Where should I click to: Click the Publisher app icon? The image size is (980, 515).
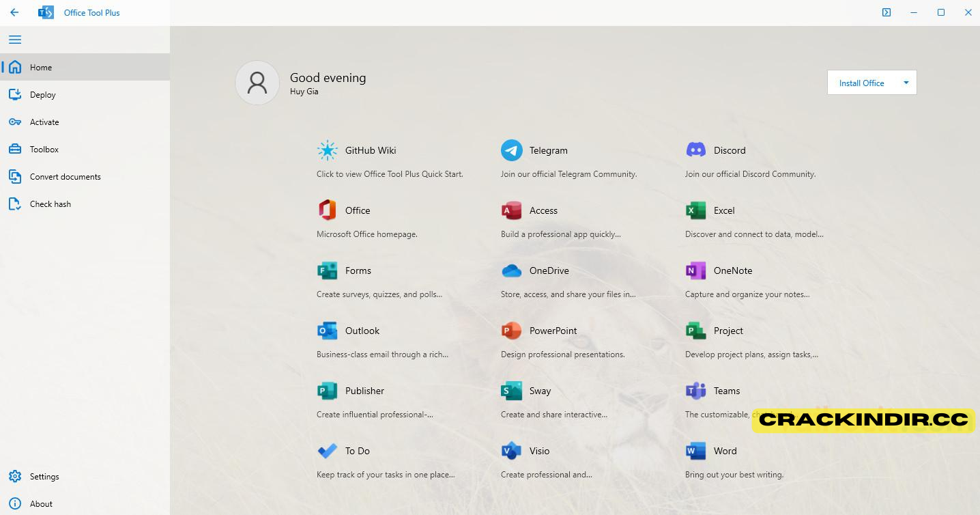click(328, 391)
